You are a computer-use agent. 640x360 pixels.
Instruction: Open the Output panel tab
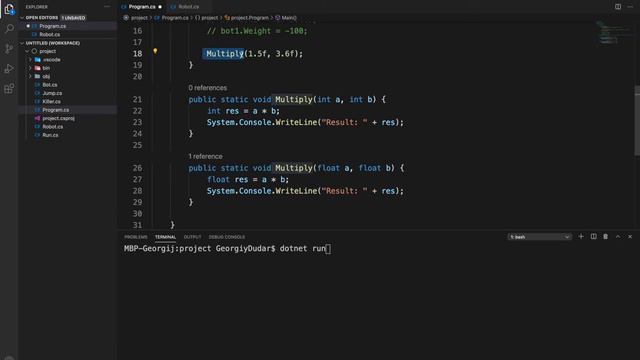[x=192, y=237]
